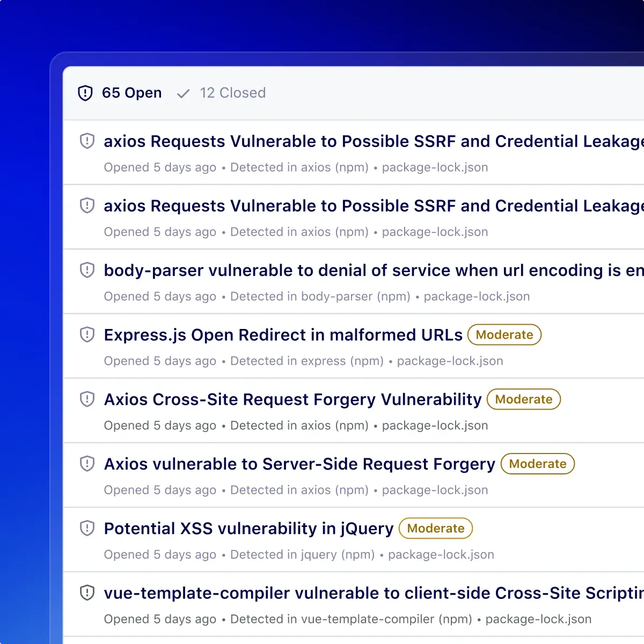Open Axios vulnerable to Server-Side Request Forgery

pos(299,464)
